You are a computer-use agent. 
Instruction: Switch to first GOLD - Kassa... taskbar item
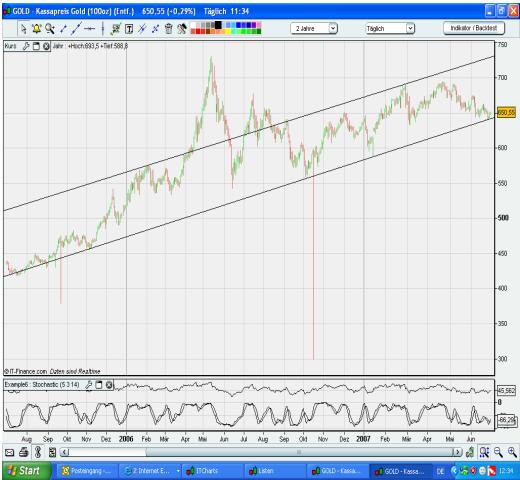pyautogui.click(x=337, y=471)
